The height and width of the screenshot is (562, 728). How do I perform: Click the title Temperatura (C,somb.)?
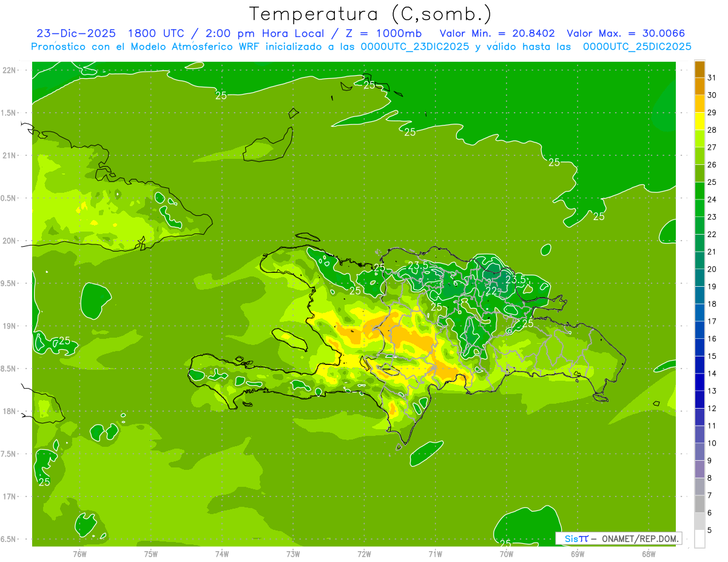pos(371,14)
